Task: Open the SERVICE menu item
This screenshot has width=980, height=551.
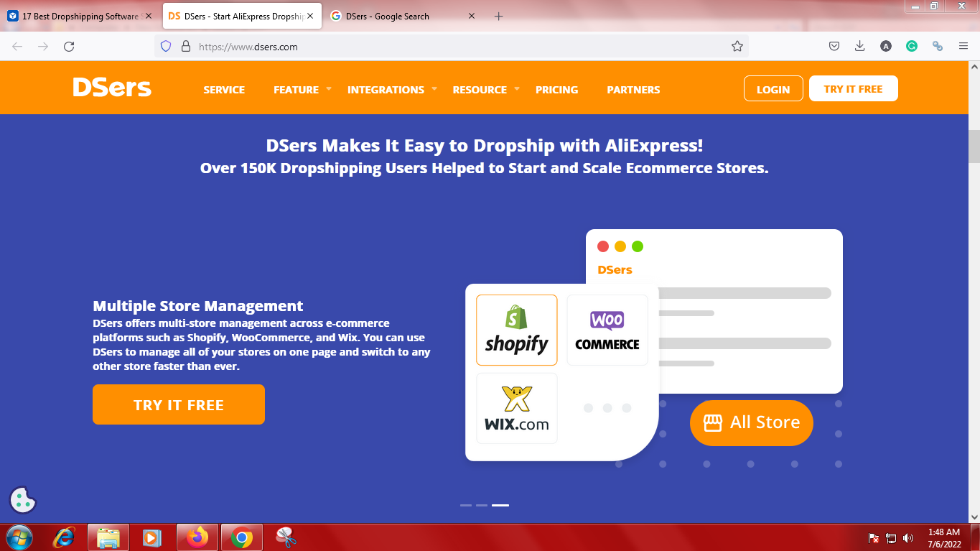Action: [224, 90]
